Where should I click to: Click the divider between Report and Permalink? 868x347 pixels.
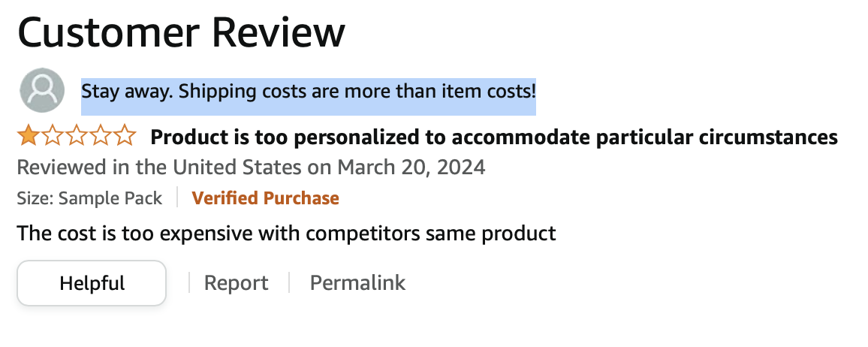click(x=289, y=283)
